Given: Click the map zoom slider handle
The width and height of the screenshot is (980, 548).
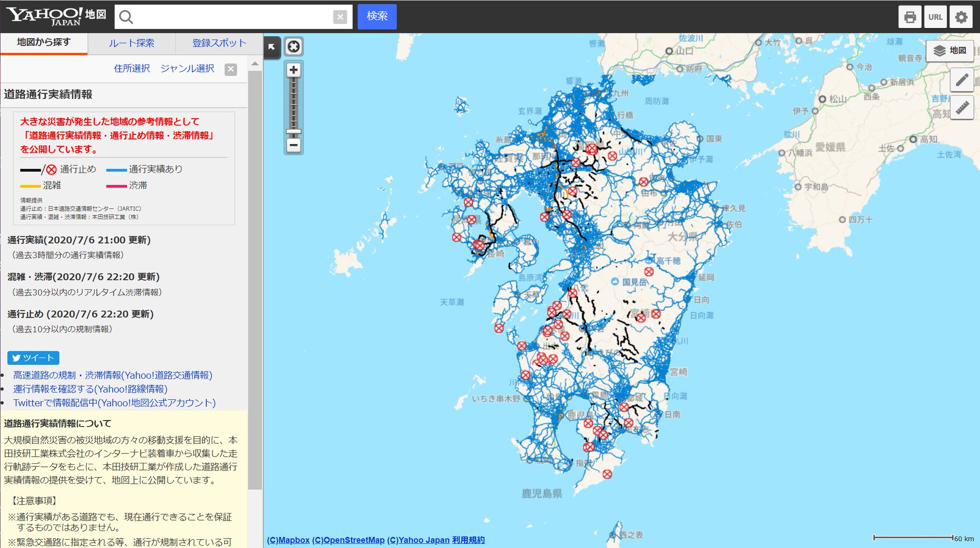Looking at the screenshot, I should (x=294, y=132).
